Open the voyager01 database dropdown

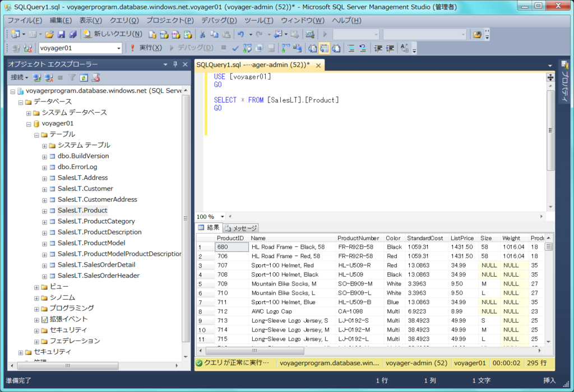pos(119,48)
